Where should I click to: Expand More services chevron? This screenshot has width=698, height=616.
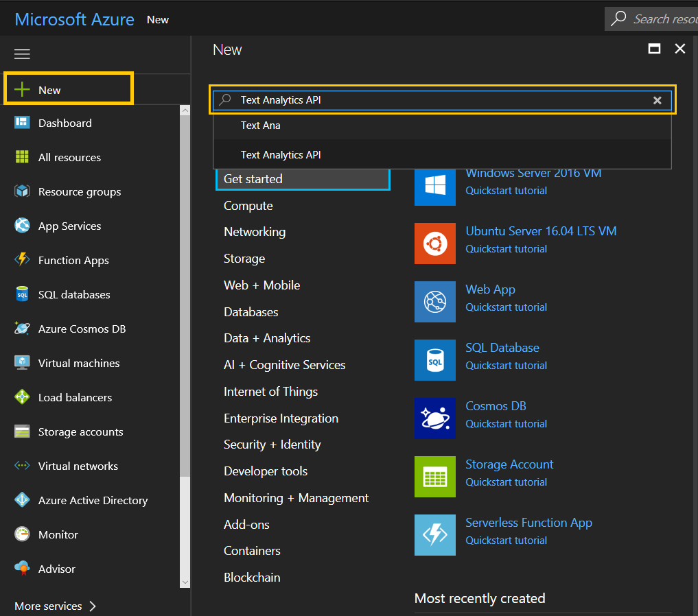point(93,606)
